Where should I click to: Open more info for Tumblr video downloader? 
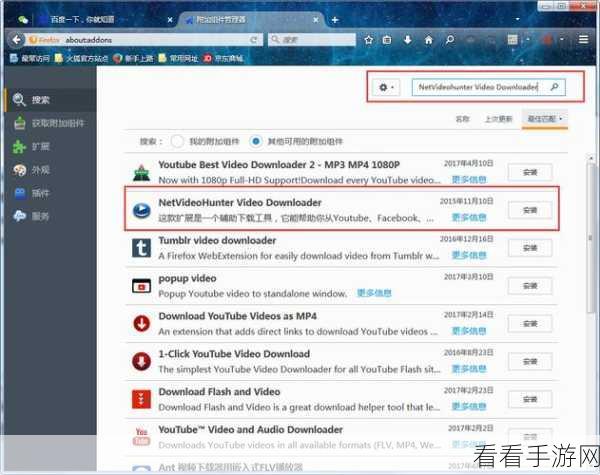[469, 255]
